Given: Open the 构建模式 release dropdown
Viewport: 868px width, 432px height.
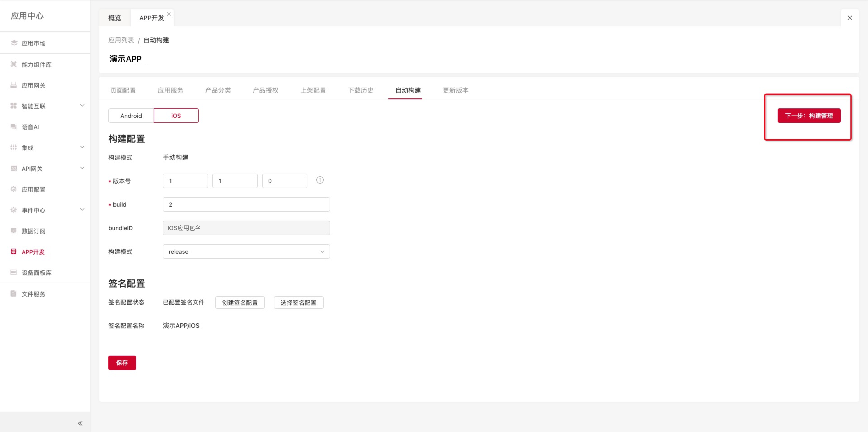Looking at the screenshot, I should 246,252.
